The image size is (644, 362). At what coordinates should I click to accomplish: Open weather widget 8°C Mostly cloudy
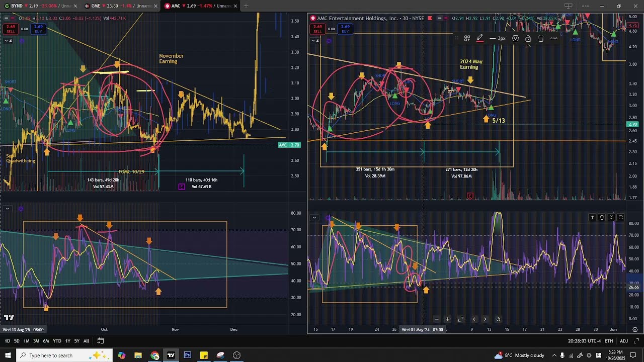tap(519, 355)
